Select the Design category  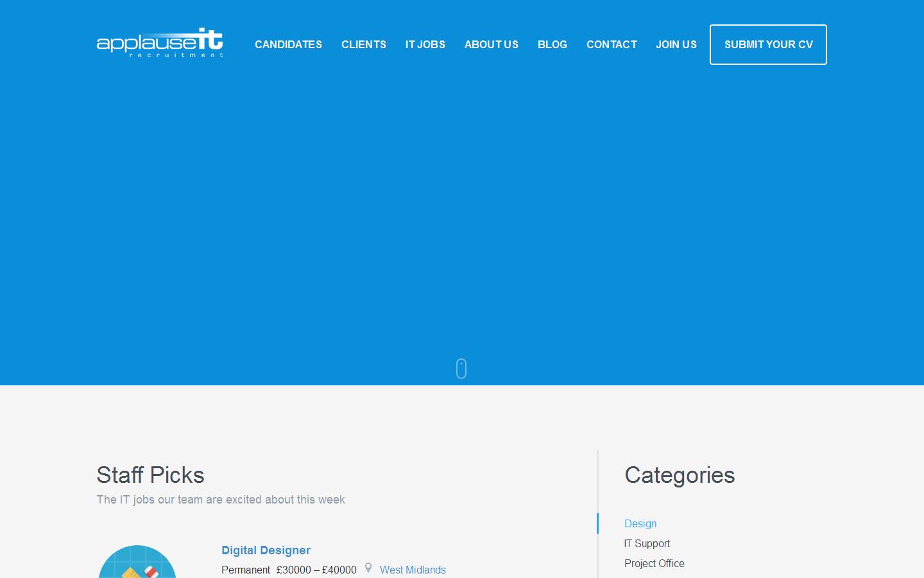click(640, 523)
